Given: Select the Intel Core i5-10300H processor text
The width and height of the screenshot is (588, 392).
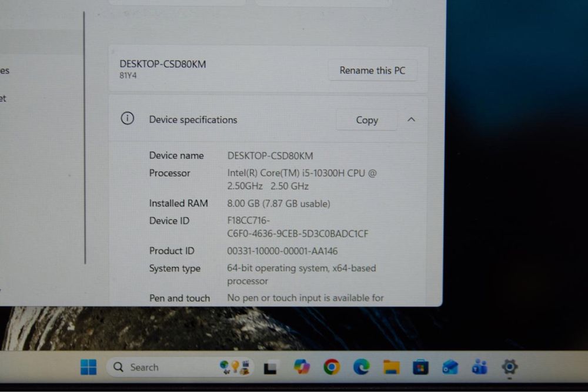Looking at the screenshot, I should pyautogui.click(x=302, y=179).
